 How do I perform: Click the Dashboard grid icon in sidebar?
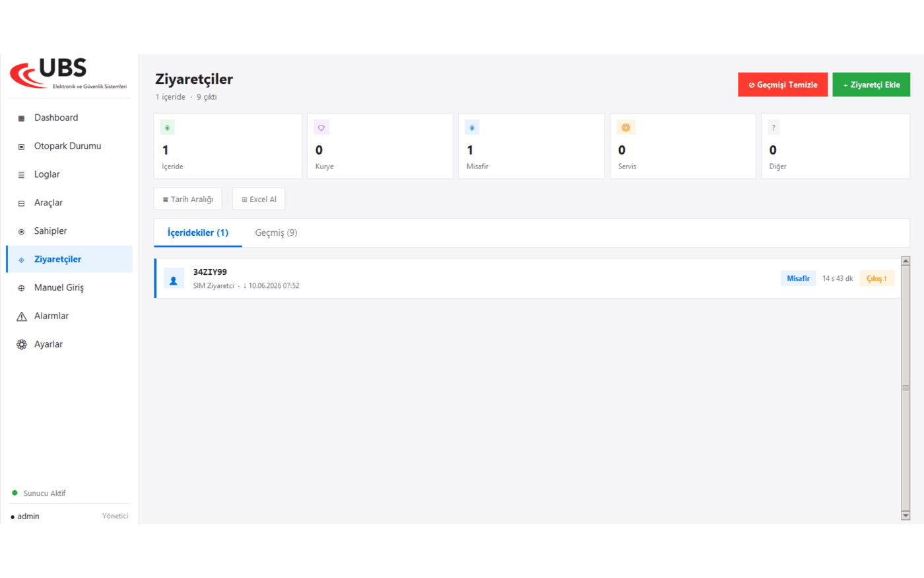21,118
